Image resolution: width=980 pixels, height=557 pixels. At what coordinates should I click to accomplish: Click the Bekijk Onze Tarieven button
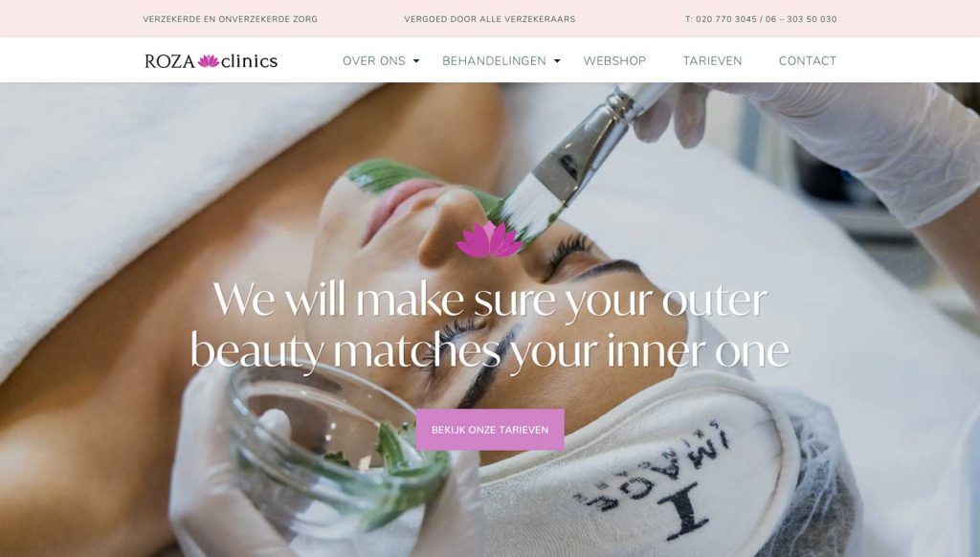(x=490, y=430)
